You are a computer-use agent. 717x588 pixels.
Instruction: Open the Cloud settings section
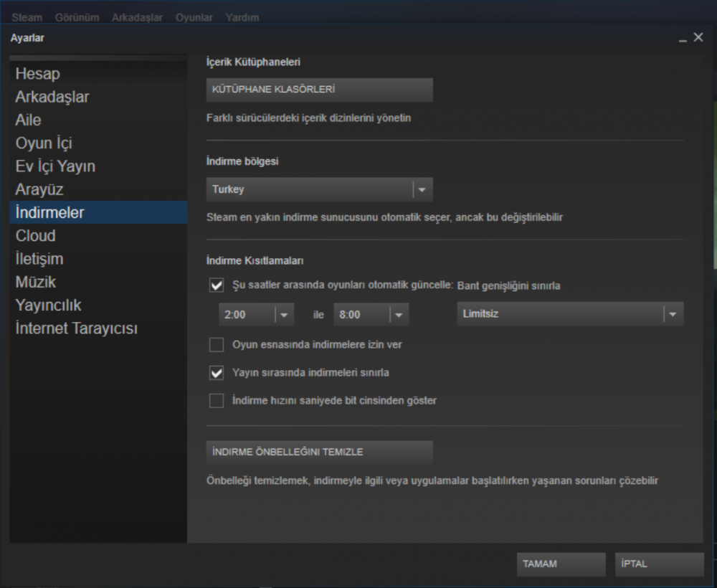98,235
